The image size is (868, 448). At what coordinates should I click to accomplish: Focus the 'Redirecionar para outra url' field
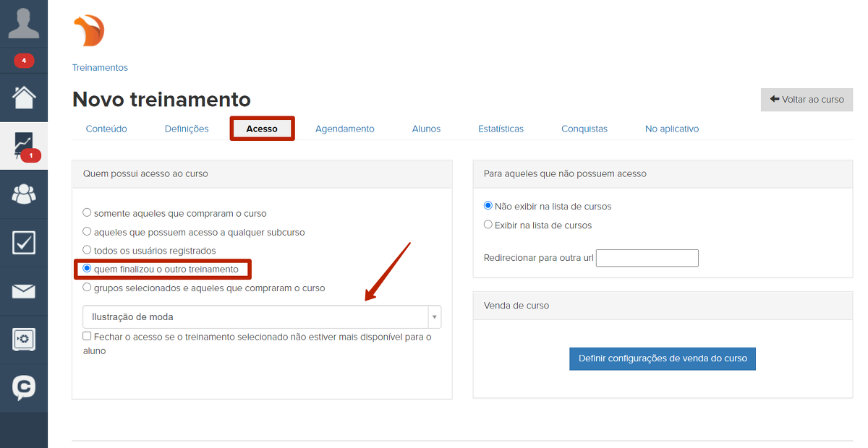coord(647,258)
